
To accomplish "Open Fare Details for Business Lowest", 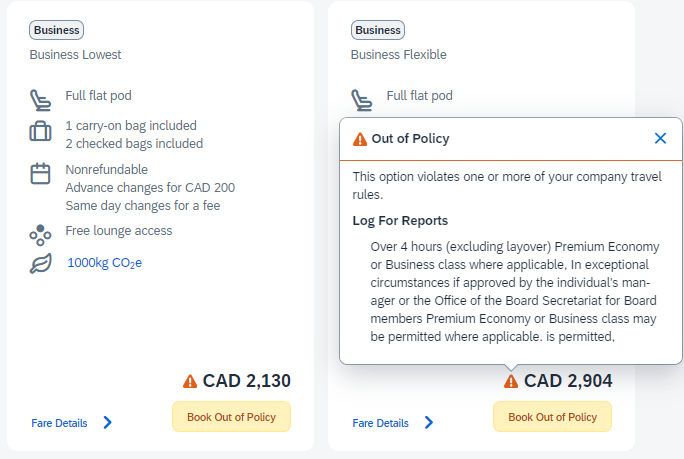I will click(59, 423).
